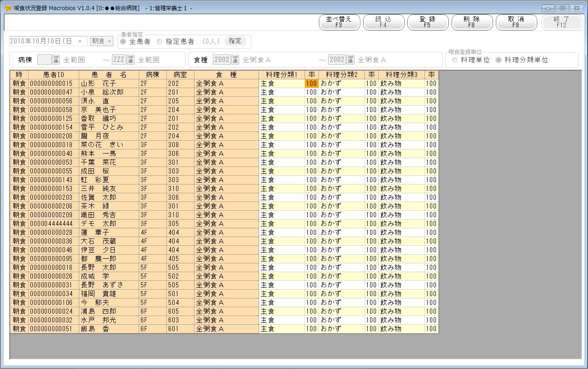Select the 全患者 radio button
Image resolution: width=588 pixels, height=369 pixels.
(123, 42)
